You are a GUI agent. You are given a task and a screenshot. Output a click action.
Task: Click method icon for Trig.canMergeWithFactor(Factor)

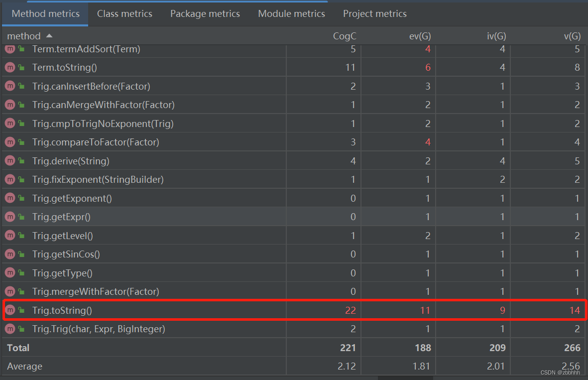coord(10,105)
